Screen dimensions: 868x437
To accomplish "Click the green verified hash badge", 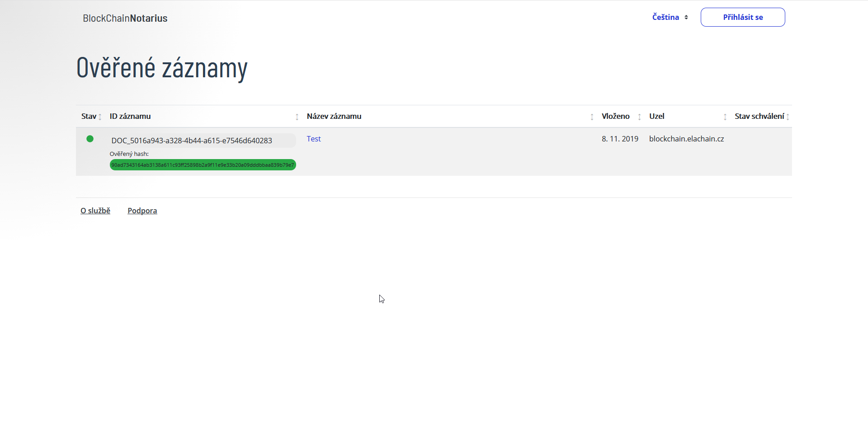I will (x=203, y=165).
